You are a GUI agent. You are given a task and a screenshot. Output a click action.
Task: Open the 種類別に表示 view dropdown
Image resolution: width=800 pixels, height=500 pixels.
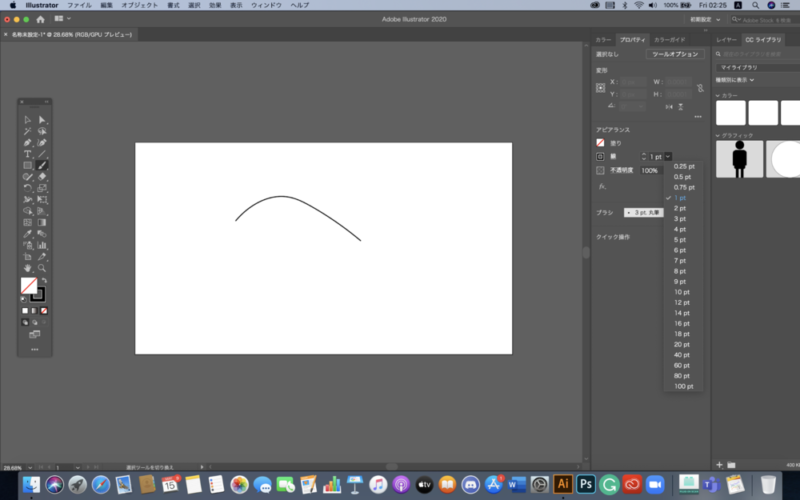(x=735, y=80)
